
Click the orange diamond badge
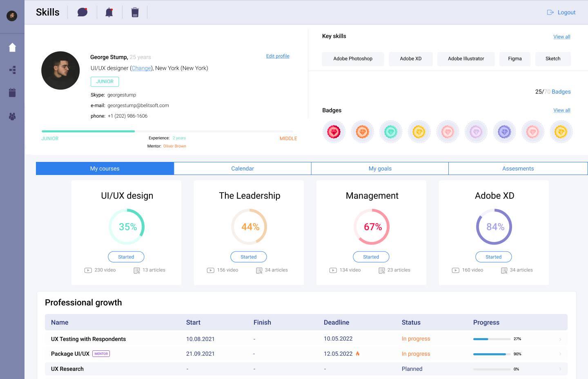click(x=363, y=132)
